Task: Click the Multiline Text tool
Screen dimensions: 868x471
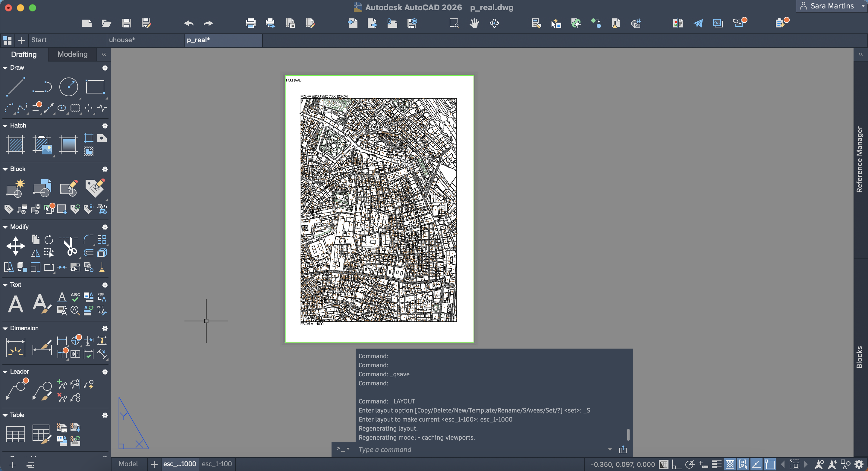Action: [x=15, y=304]
